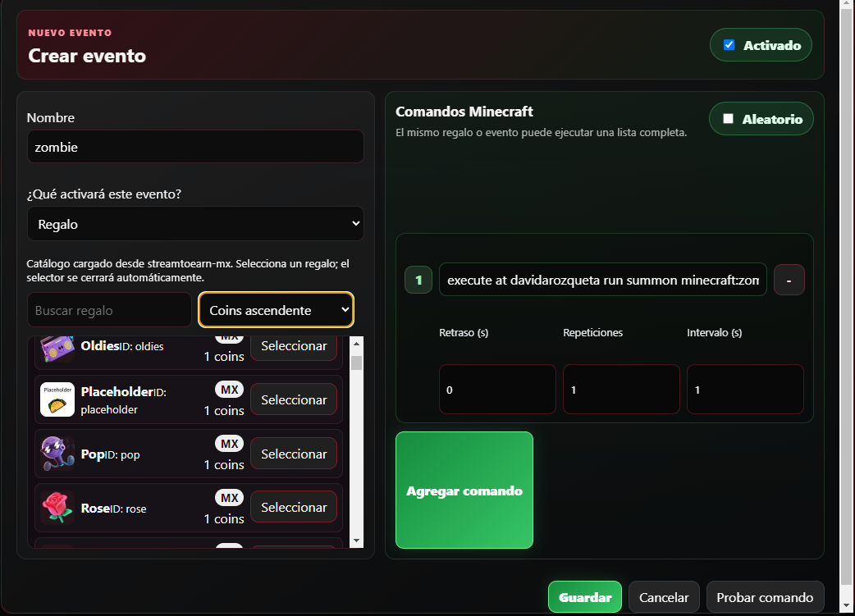This screenshot has width=855, height=616.
Task: Click the "PopID: pop" label
Action: tap(110, 454)
